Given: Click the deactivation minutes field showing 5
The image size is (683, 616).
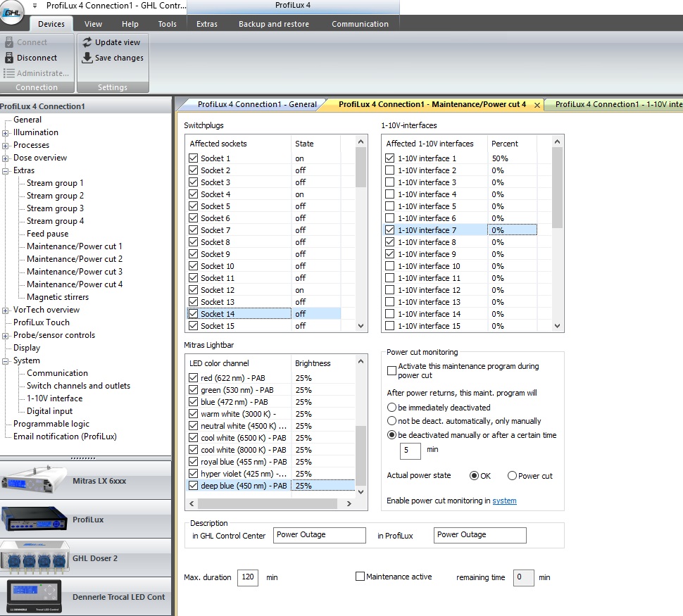Looking at the screenshot, I should 411,451.
